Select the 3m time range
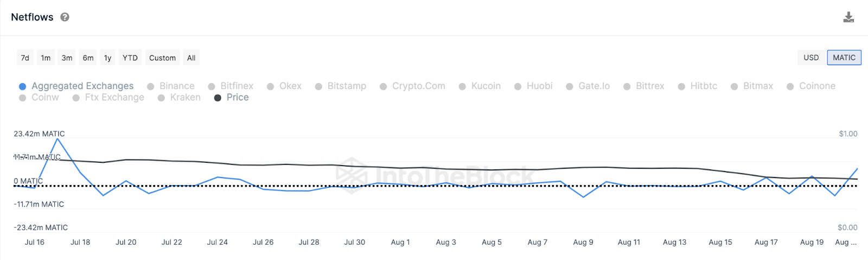Viewport: 868px width, 260px height. click(x=67, y=58)
